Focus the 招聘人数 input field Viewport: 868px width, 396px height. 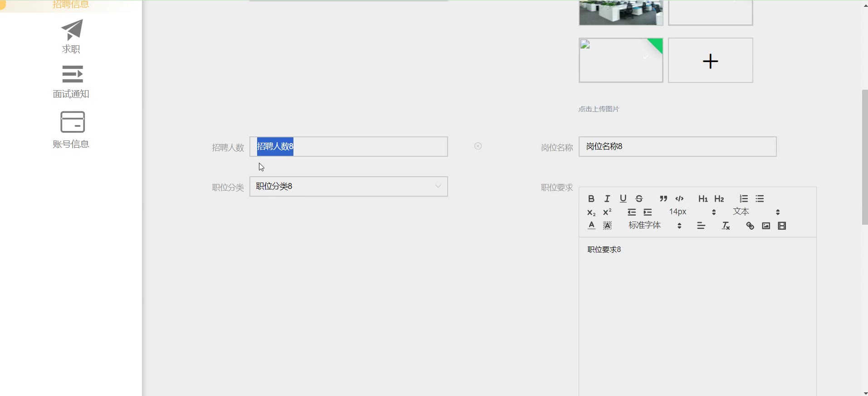pyautogui.click(x=348, y=146)
